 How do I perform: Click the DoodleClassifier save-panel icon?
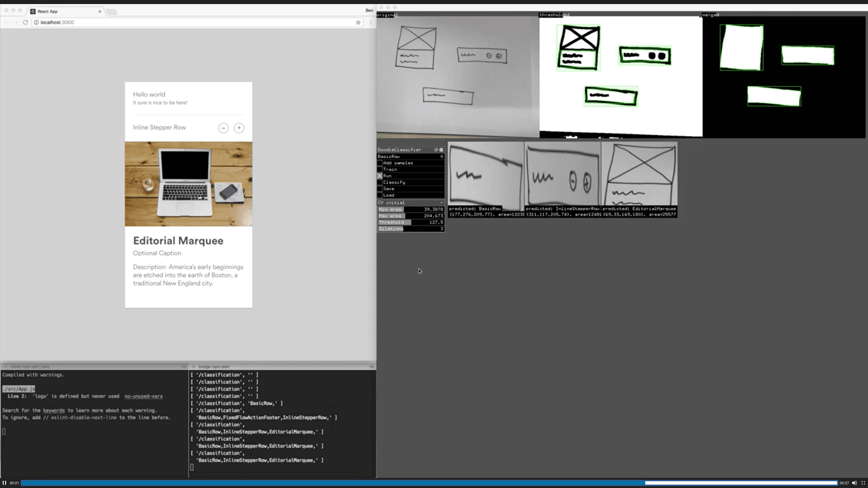441,150
